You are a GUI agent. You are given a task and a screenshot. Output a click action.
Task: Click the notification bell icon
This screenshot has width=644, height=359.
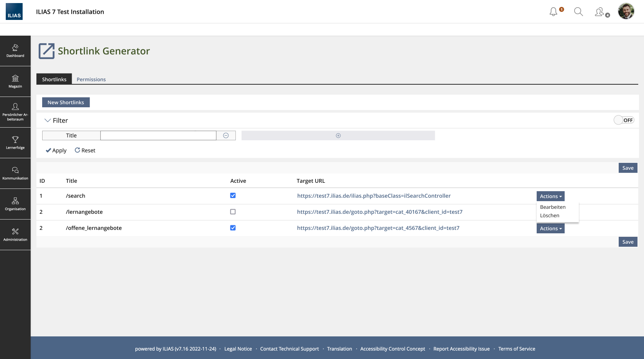(x=553, y=12)
